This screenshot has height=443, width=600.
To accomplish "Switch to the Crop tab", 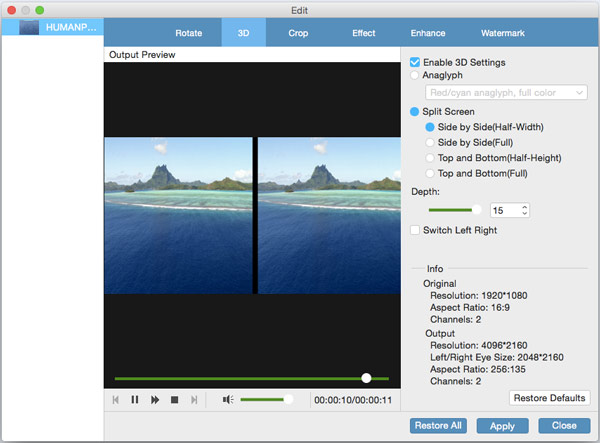I will 298,33.
